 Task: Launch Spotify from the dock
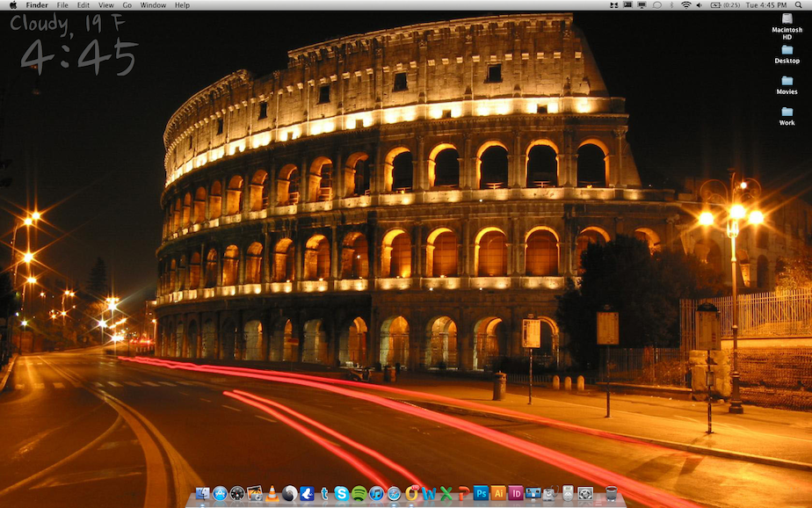click(x=359, y=494)
